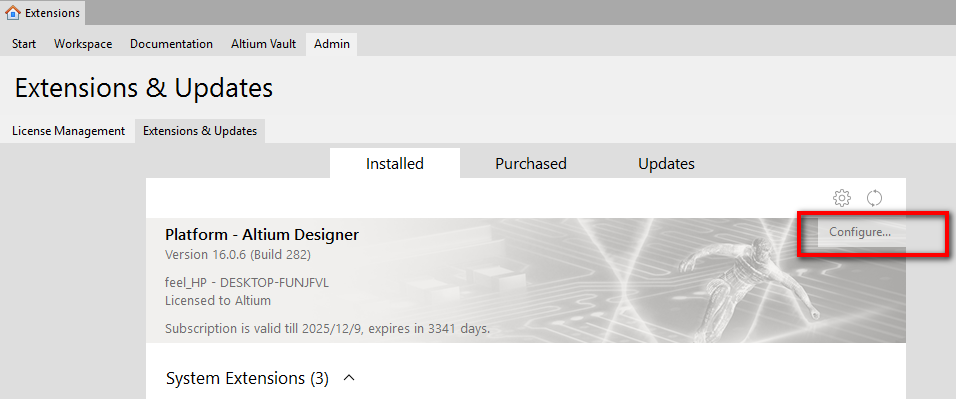
Task: Click the subscription validity text
Action: click(327, 329)
